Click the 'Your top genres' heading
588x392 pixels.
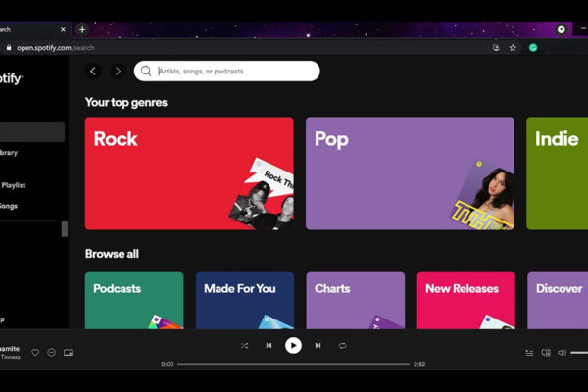point(126,102)
